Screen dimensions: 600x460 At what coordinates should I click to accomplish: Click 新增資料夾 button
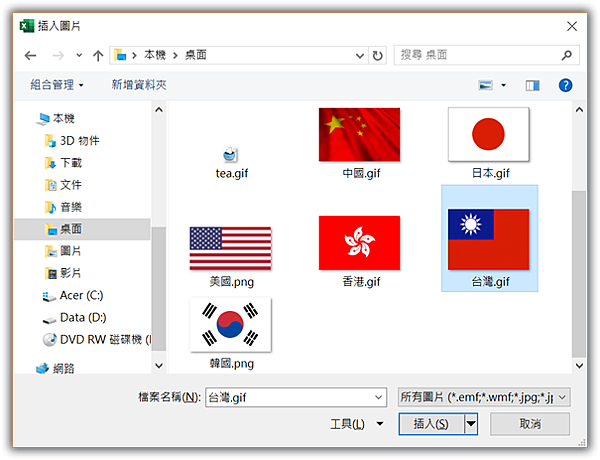click(x=139, y=85)
